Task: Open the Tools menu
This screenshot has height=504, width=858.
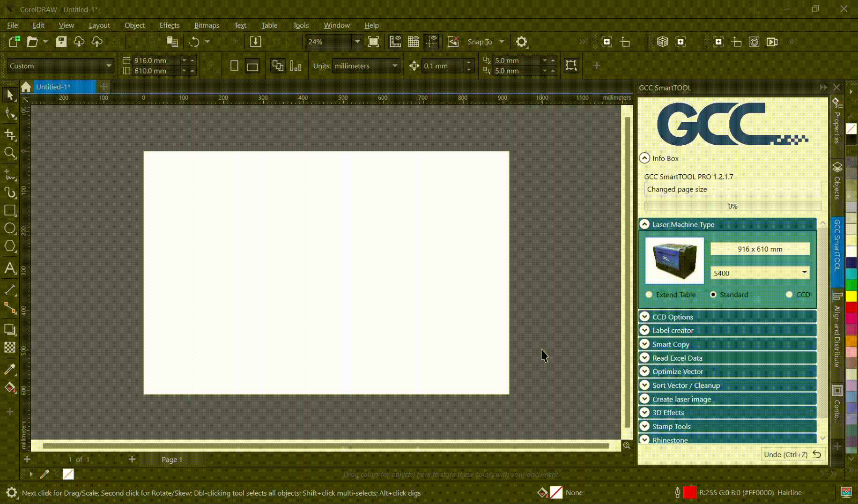Action: click(301, 25)
